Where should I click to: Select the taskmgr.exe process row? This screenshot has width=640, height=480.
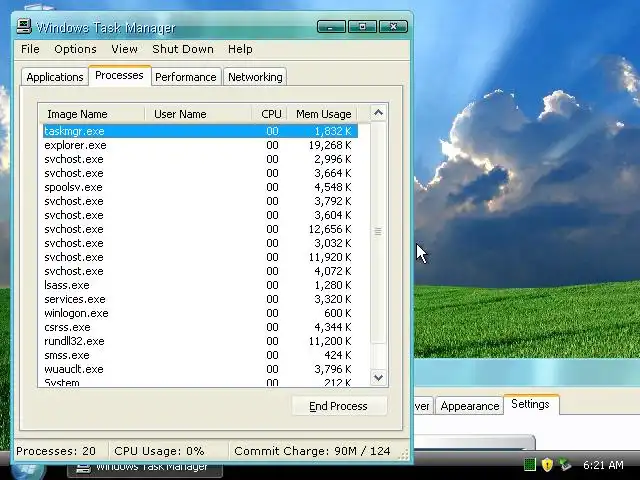click(x=200, y=131)
